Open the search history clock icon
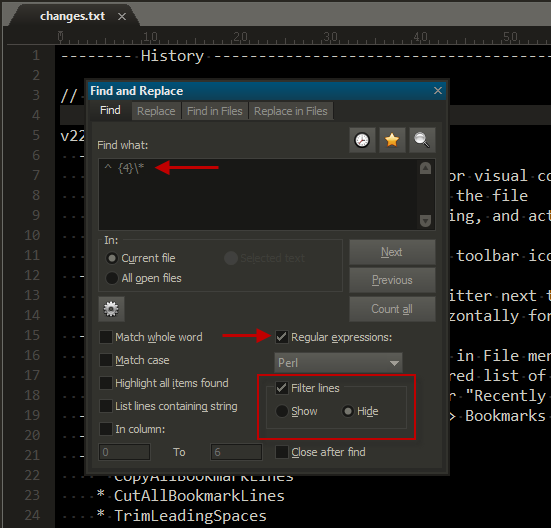 (362, 140)
